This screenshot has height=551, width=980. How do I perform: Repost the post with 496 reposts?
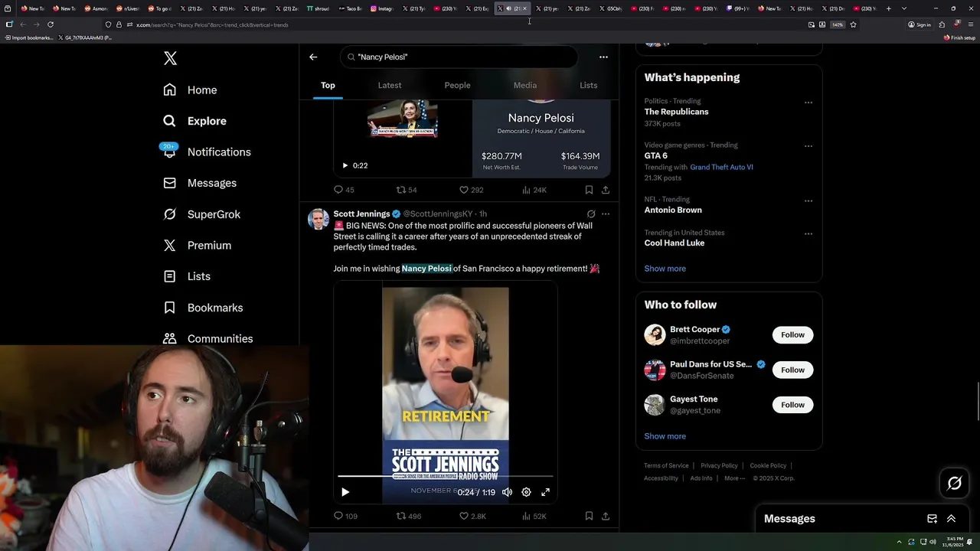tap(408, 516)
